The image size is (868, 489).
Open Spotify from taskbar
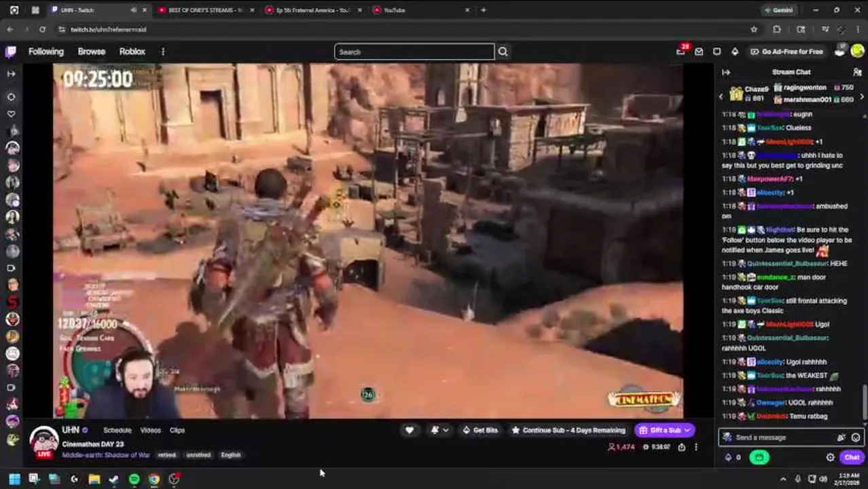pos(134,479)
